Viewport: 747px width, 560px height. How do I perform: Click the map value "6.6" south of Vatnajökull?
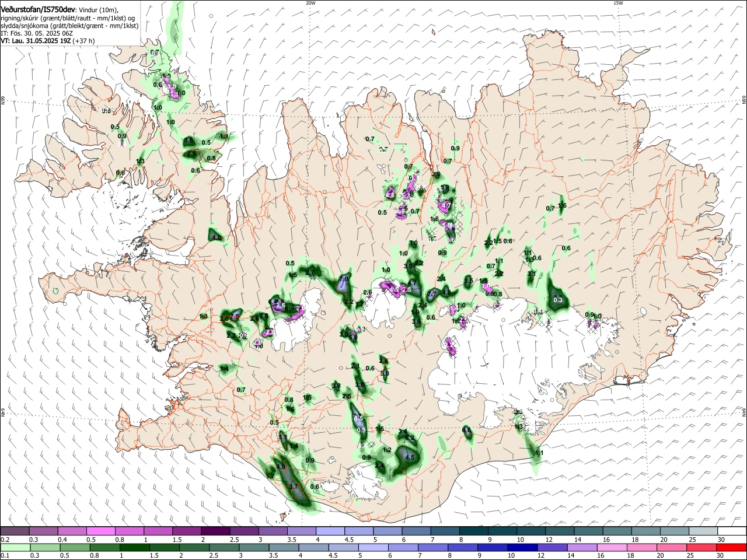467,430
